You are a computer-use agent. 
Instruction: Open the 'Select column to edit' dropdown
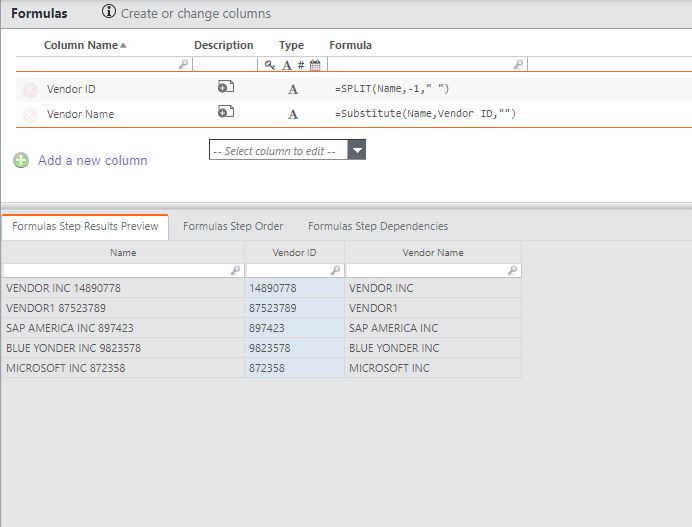tap(277, 150)
